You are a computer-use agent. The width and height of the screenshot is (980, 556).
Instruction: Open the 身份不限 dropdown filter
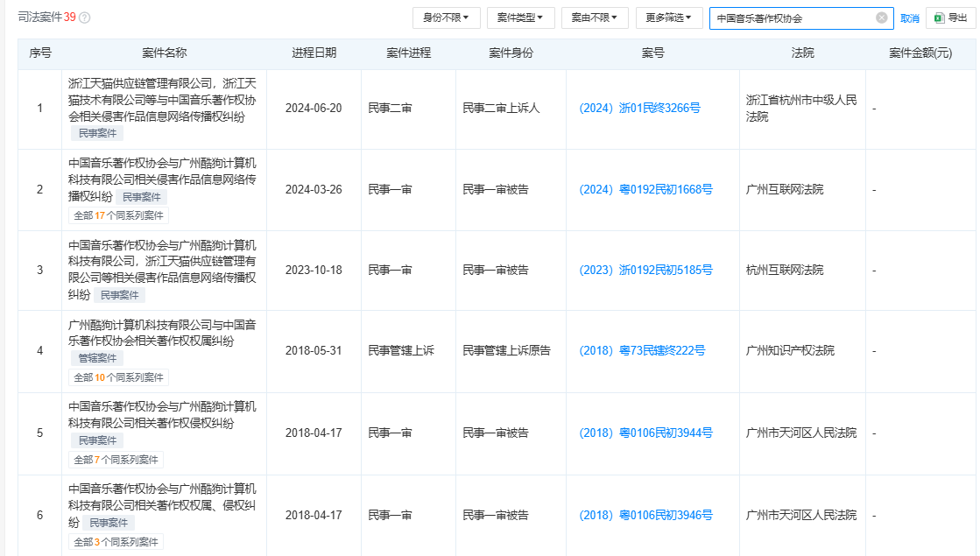coord(447,18)
